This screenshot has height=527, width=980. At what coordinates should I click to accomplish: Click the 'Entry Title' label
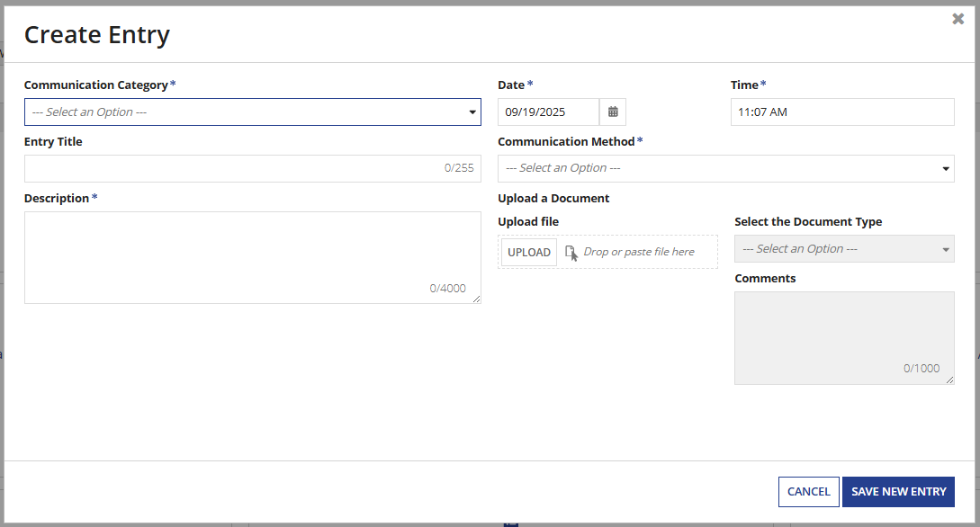click(x=53, y=142)
